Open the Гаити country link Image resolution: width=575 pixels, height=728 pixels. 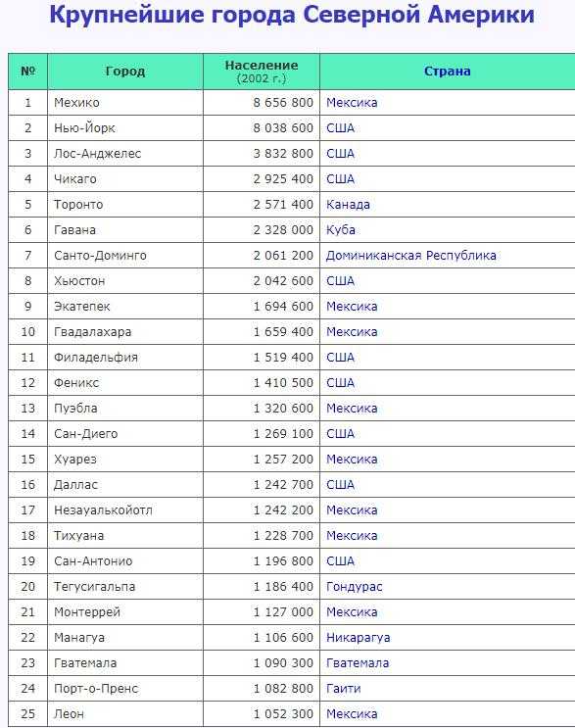pos(344,689)
